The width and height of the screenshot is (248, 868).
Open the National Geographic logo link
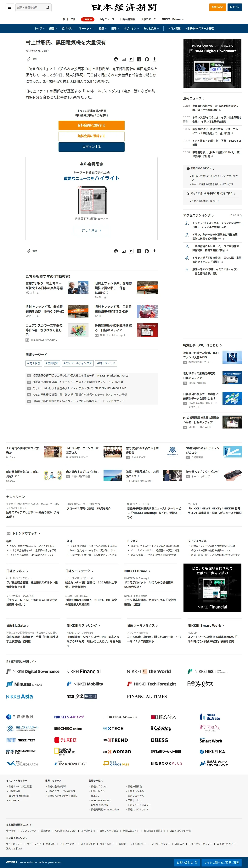(x=65, y=752)
